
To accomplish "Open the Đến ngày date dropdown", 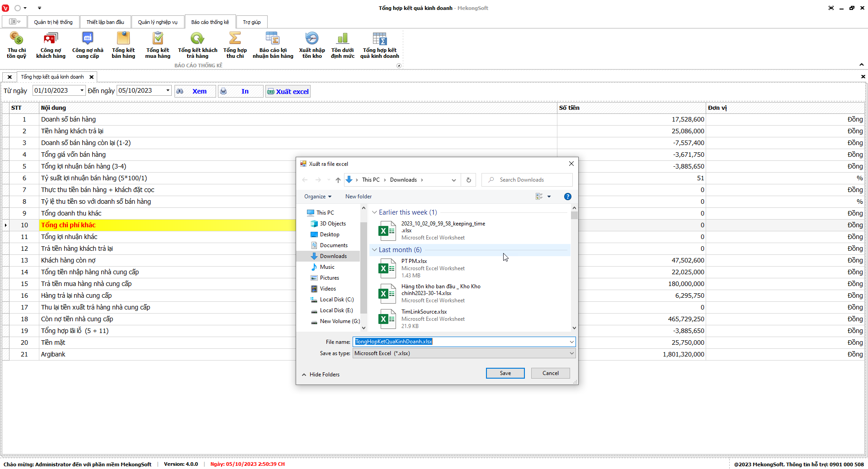I will [168, 90].
